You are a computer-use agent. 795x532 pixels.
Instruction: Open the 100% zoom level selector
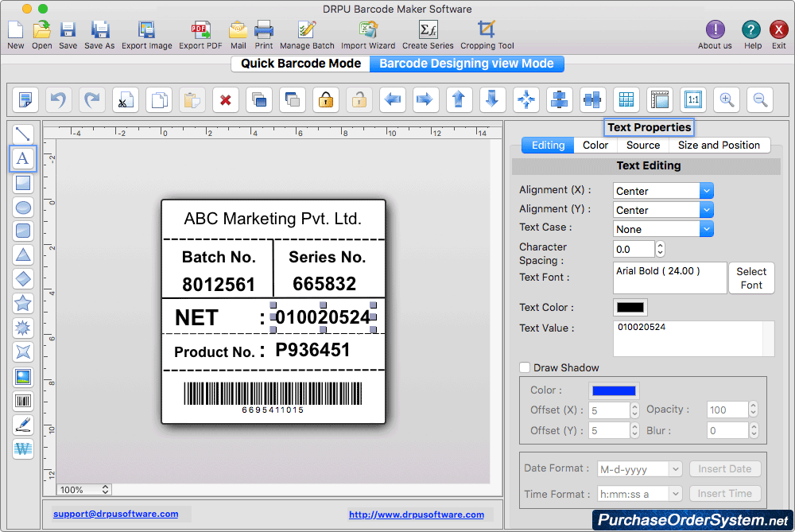(x=84, y=489)
